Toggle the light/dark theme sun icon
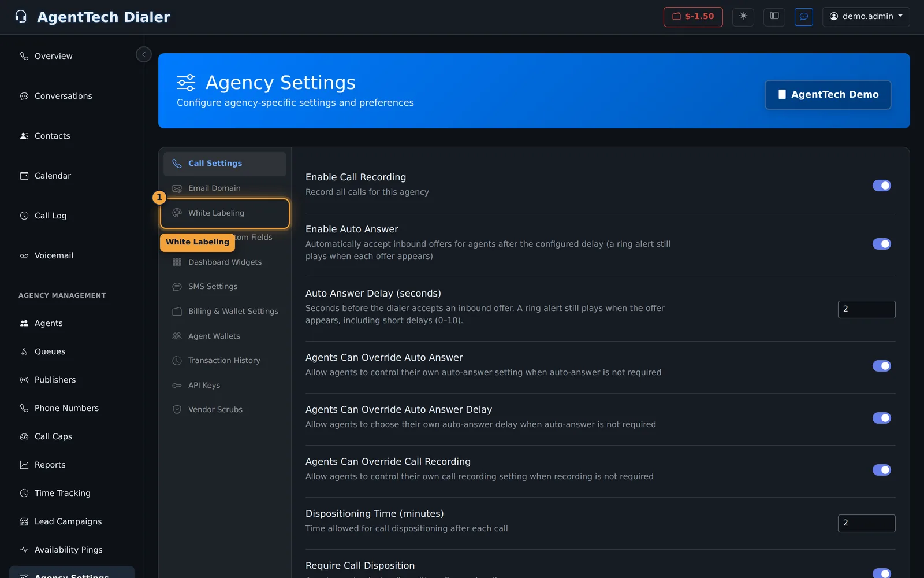The height and width of the screenshot is (578, 924). [743, 16]
